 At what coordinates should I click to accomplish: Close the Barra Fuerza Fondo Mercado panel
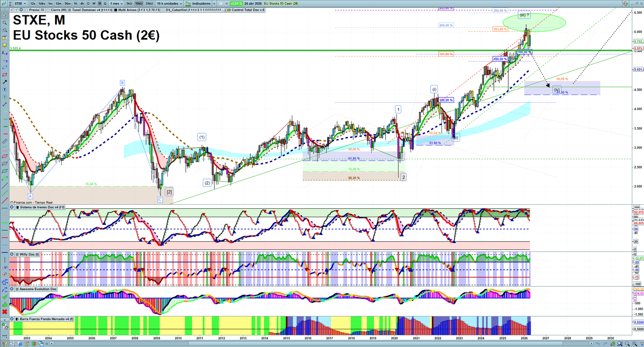tap(12, 319)
